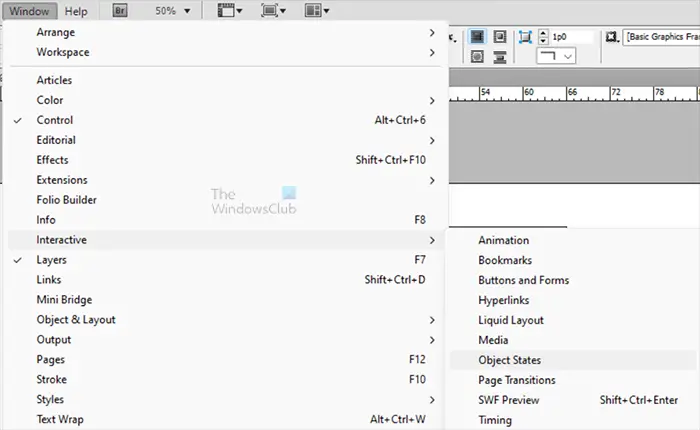Increase the corner size stepper value
Viewport: 700px width, 430px height.
click(x=543, y=33)
